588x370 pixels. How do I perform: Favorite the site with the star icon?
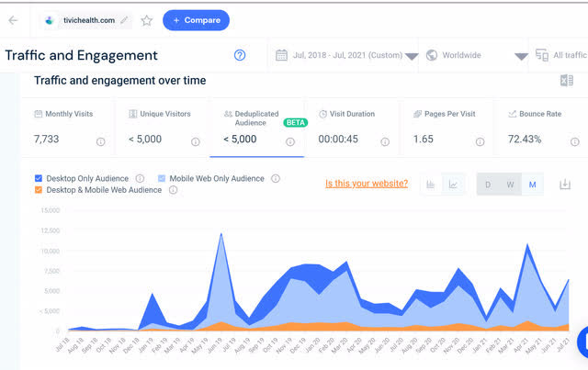tap(147, 20)
